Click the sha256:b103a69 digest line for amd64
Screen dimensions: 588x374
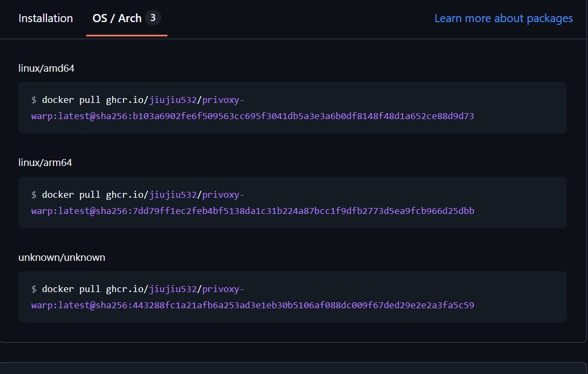coord(252,116)
